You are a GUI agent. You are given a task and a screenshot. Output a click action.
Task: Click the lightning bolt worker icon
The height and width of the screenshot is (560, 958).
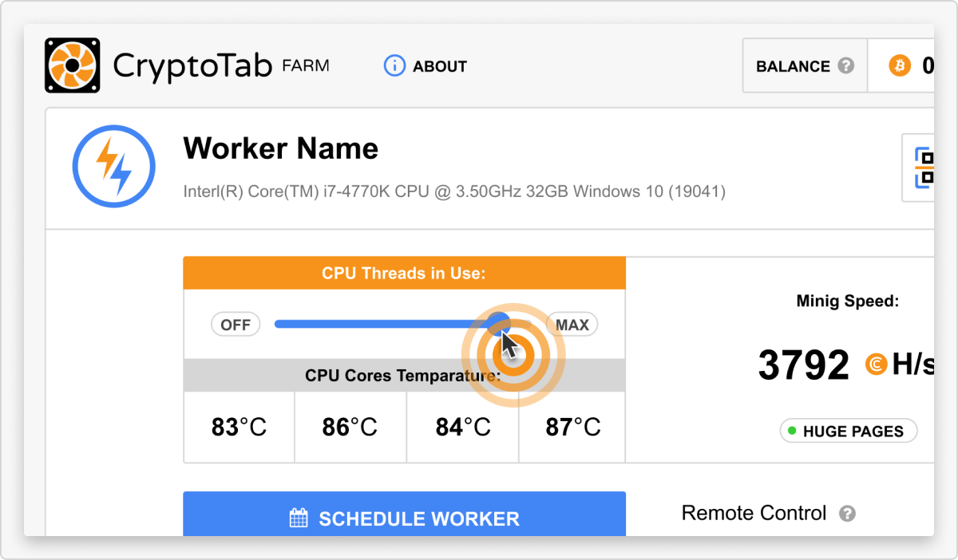coord(113,167)
